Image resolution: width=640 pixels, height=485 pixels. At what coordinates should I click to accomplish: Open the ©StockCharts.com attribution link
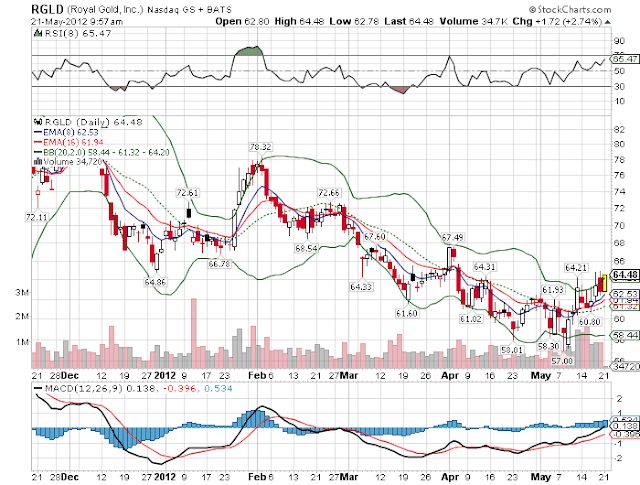[x=570, y=9]
